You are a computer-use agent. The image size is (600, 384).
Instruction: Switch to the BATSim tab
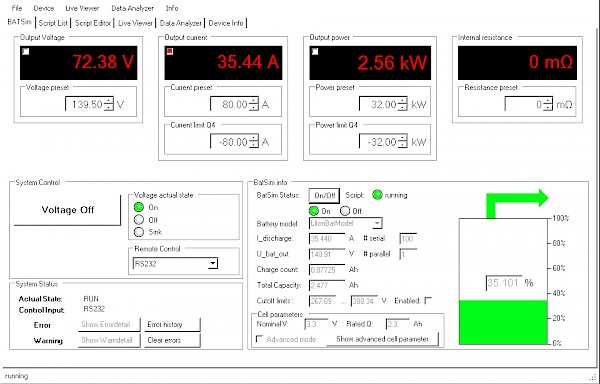(20, 22)
